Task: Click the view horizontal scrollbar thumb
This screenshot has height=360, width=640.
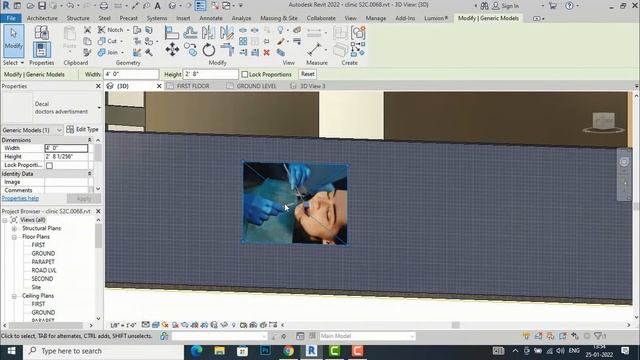Action: coord(456,325)
